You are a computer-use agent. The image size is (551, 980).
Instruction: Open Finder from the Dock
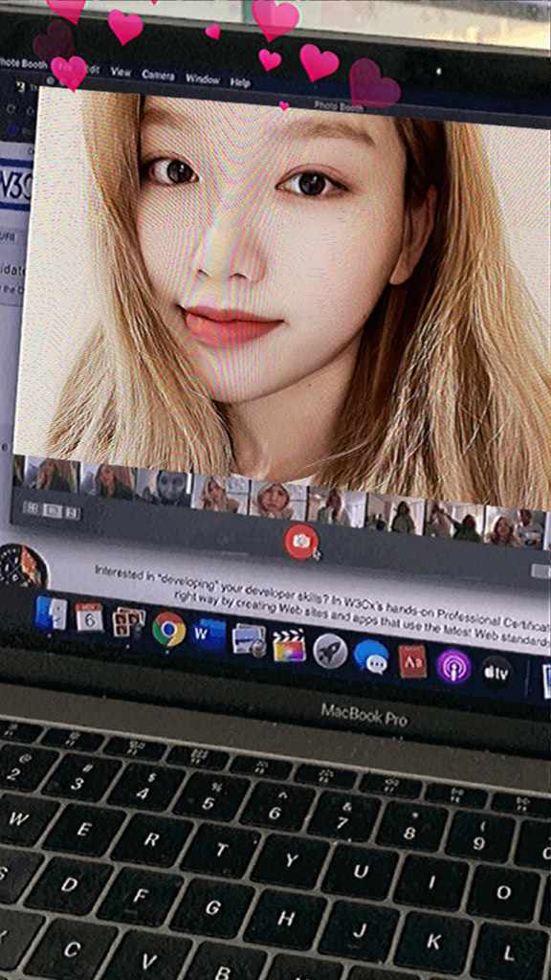click(x=50, y=613)
